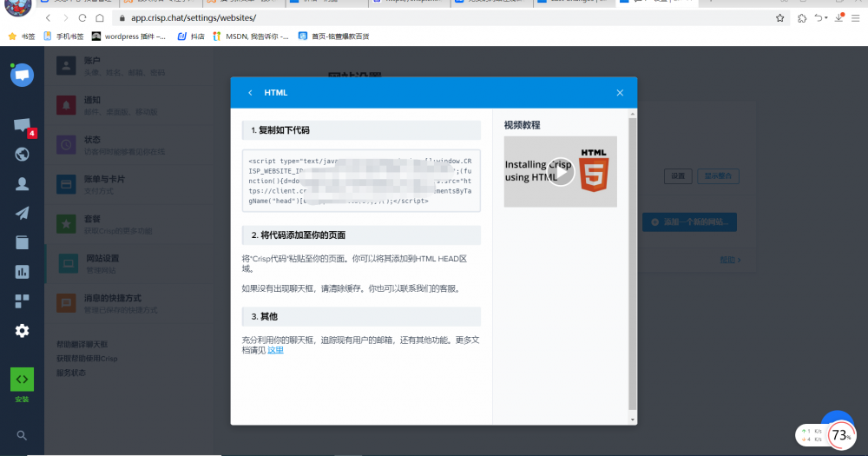This screenshot has height=456, width=868.
Task: Open the settings gear icon in sidebar
Action: (23, 331)
